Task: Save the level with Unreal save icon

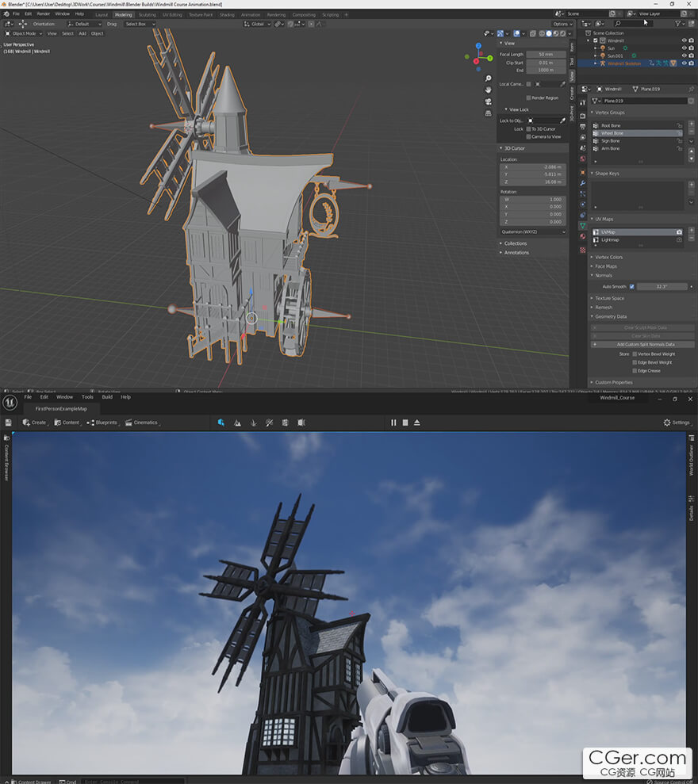Action: click(8, 423)
